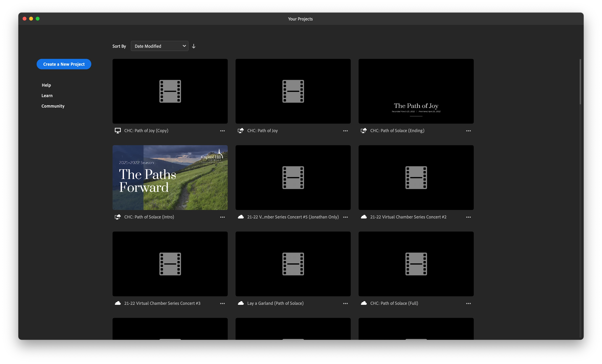Click sync icon beside CHC: Path of Joy
602x364 pixels.
pos(241,131)
